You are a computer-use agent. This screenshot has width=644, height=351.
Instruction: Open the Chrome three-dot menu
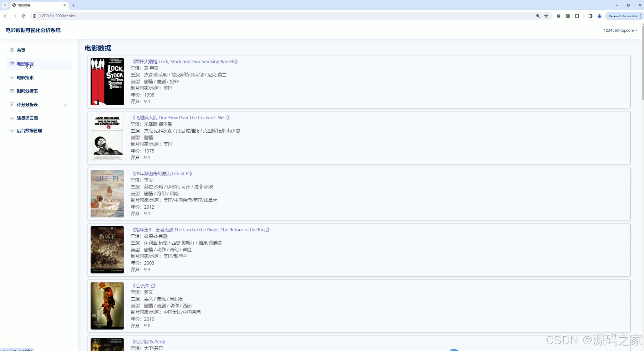640,16
